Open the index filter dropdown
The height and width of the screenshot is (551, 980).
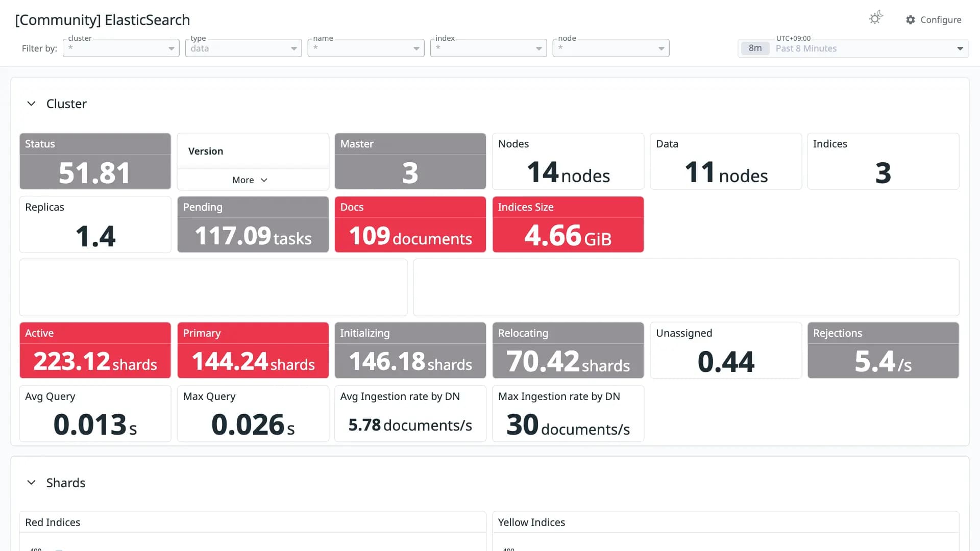coord(488,48)
